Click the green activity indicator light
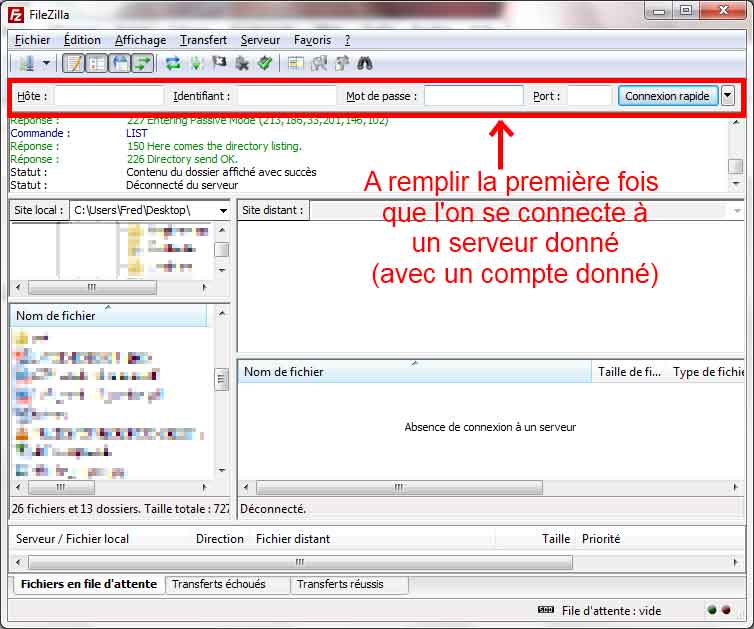The height and width of the screenshot is (629, 754). click(x=712, y=610)
